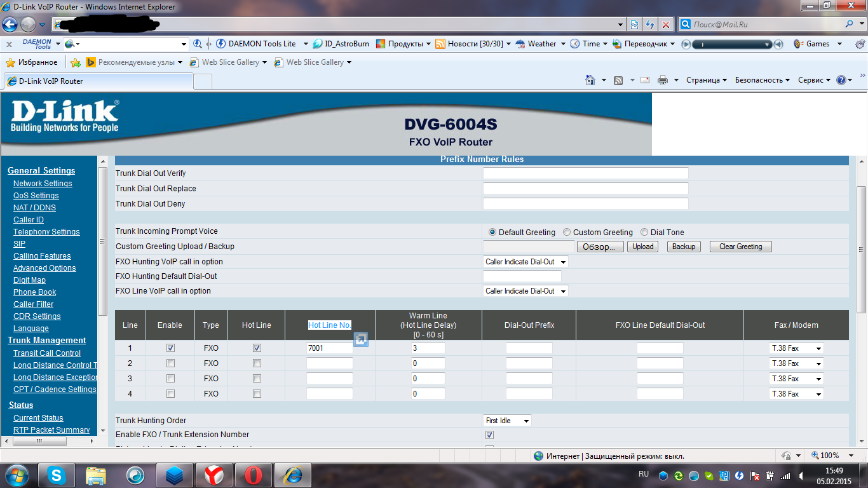Click the Clear Greeting button
Screen dimensions: 868x488
pyautogui.click(x=741, y=247)
